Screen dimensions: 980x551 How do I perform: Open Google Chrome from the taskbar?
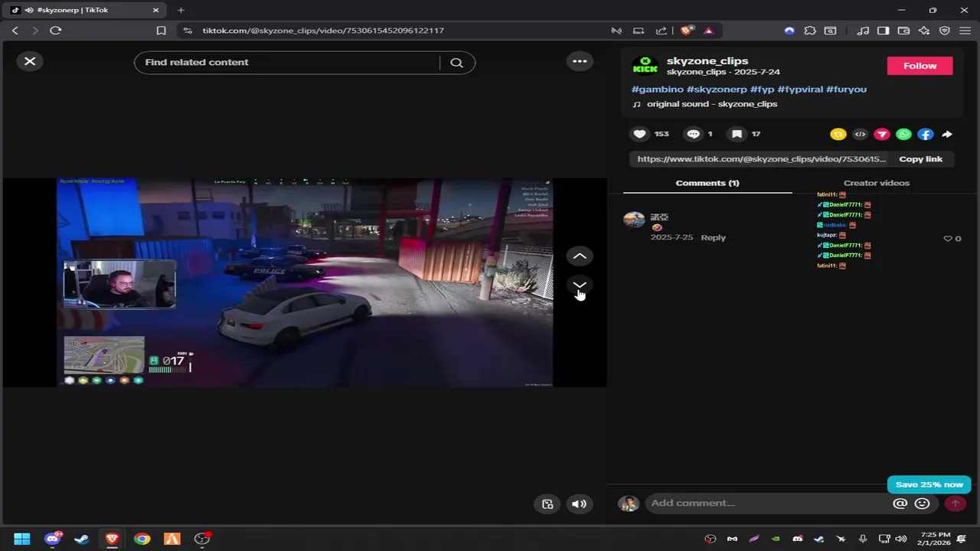[142, 539]
